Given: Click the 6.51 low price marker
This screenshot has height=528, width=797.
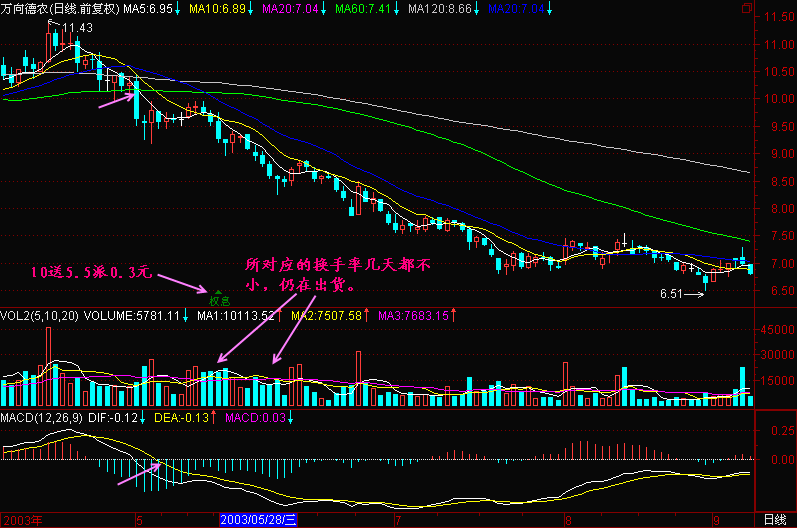Looking at the screenshot, I should click(675, 295).
